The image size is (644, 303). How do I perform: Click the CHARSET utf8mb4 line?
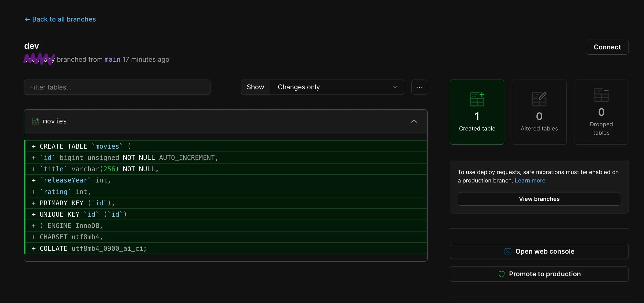point(226,237)
